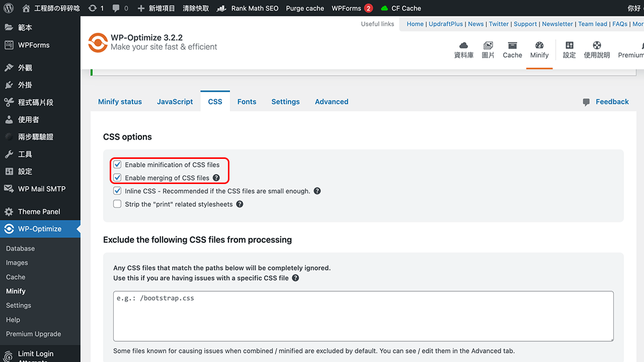
Task: Open the WP-Optimize 資料庫 (Database) section icon
Action: [x=463, y=50]
